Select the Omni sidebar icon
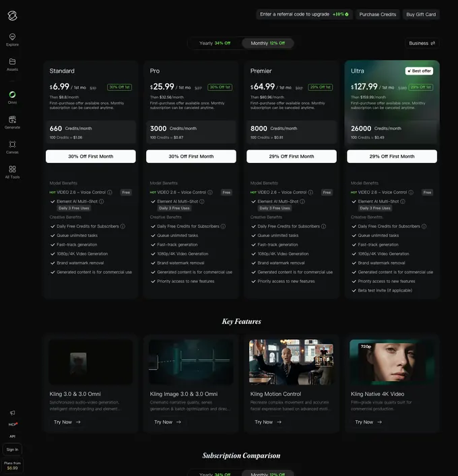The height and width of the screenshot is (476, 458). click(12, 94)
